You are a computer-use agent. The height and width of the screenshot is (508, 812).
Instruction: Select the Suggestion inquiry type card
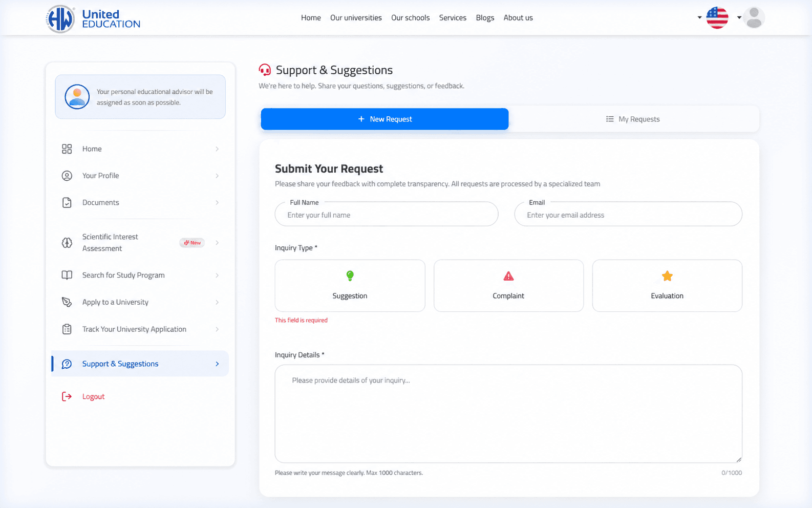(x=350, y=286)
